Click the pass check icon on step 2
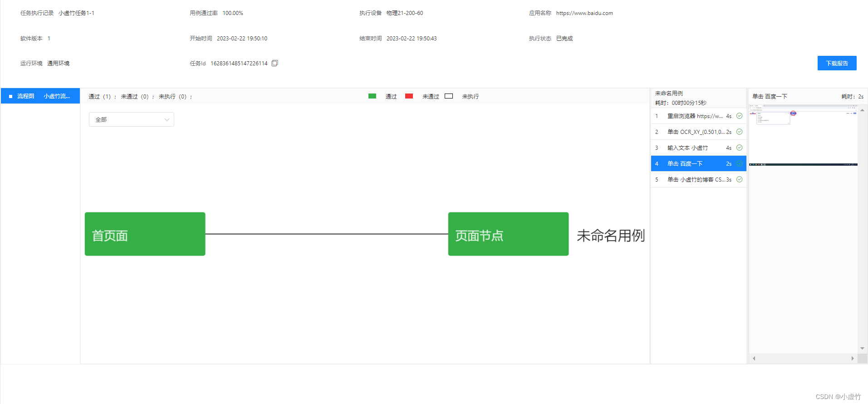 [739, 132]
